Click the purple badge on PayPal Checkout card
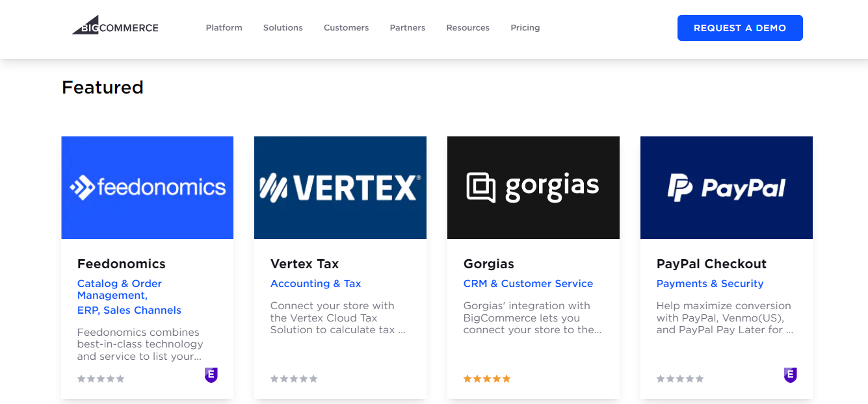This screenshot has width=868, height=404. coord(790,375)
